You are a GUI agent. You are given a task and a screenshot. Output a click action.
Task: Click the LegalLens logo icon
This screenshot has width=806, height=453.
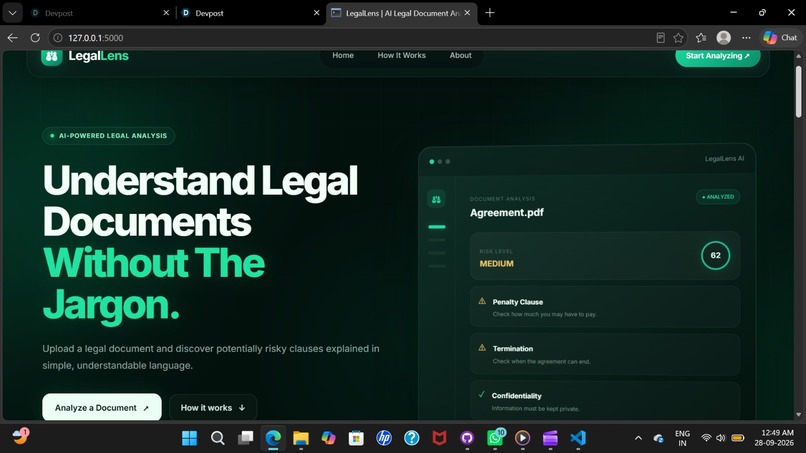click(x=51, y=57)
